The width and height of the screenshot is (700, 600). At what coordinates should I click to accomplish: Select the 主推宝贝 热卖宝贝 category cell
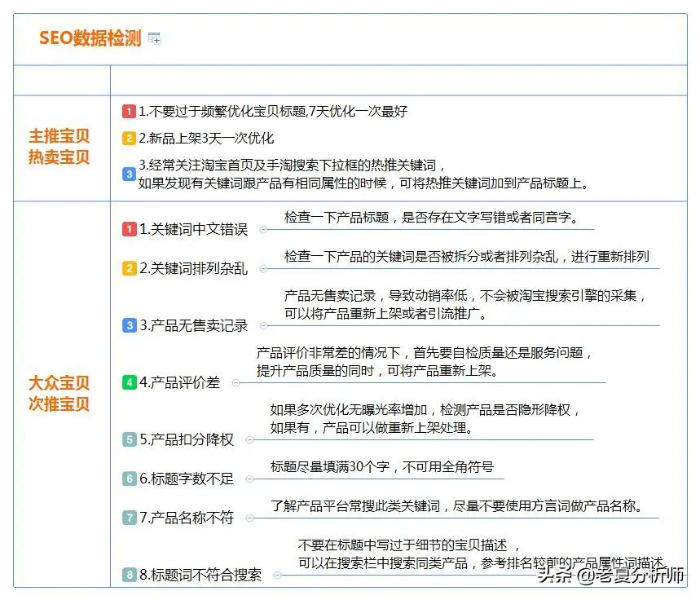pos(59,147)
